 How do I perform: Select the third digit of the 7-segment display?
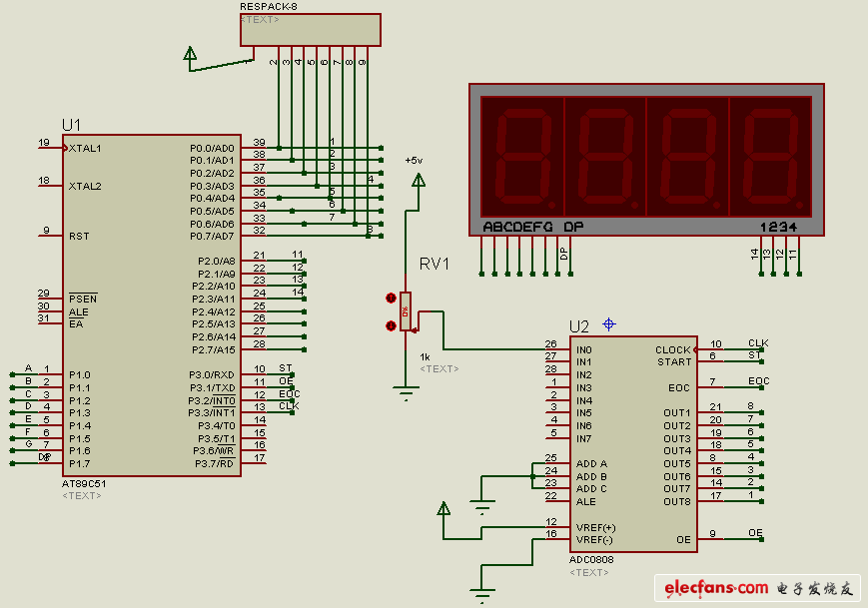coord(687,157)
